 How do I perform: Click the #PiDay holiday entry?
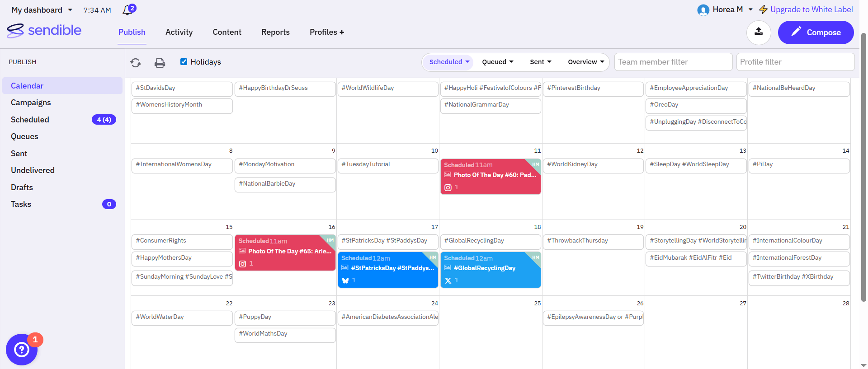(x=799, y=165)
